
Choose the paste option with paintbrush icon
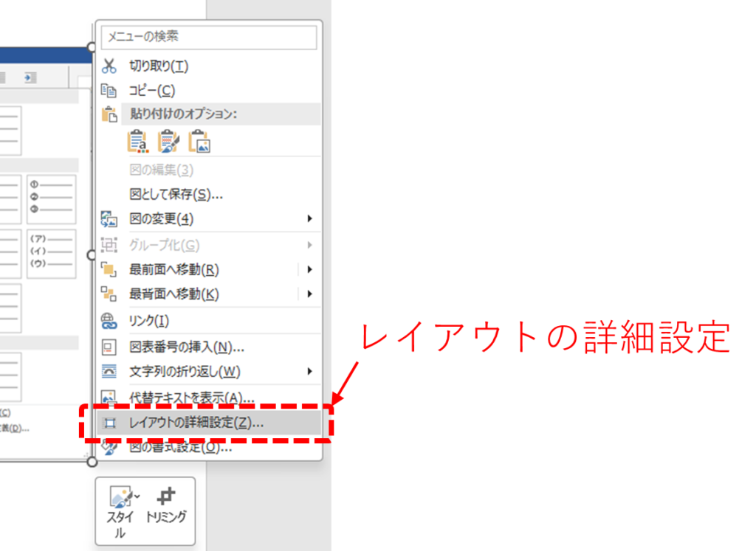(169, 141)
